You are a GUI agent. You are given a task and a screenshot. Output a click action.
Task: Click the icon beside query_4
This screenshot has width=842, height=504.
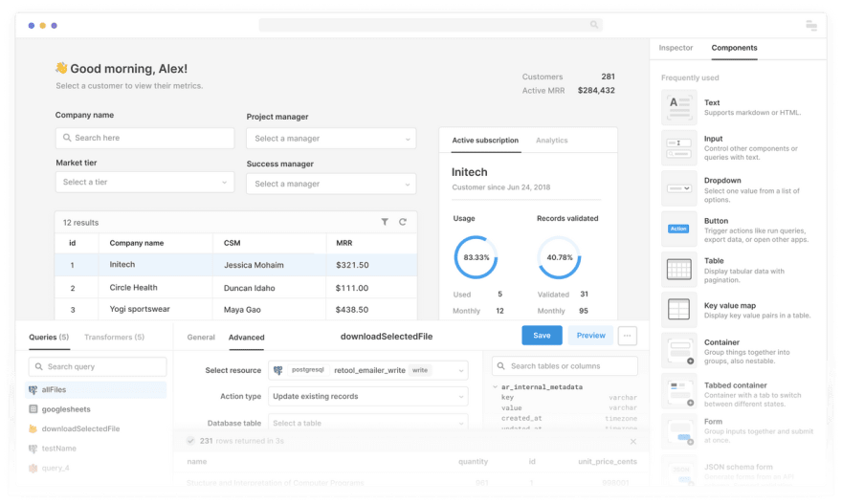pyautogui.click(x=33, y=468)
